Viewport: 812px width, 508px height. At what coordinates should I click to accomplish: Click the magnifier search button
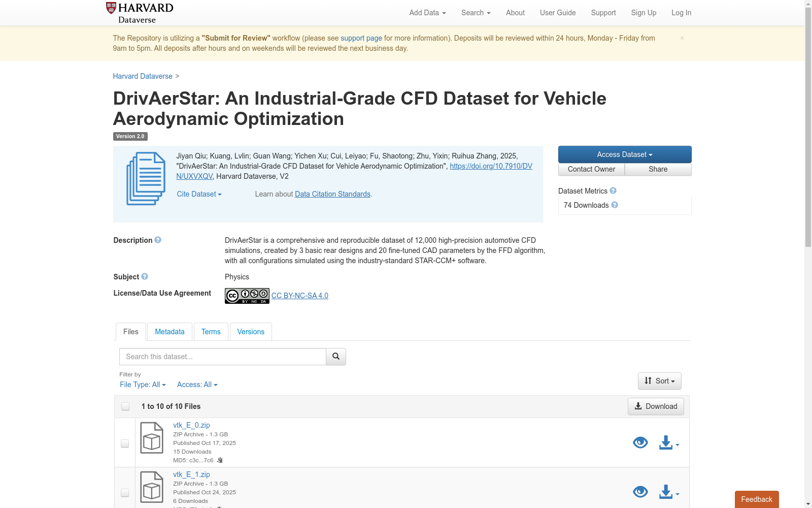[336, 357]
